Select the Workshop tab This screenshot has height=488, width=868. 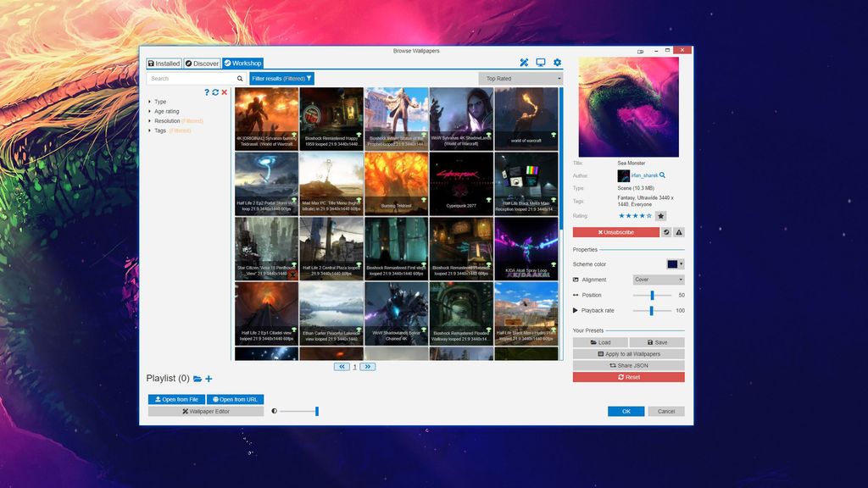(243, 63)
